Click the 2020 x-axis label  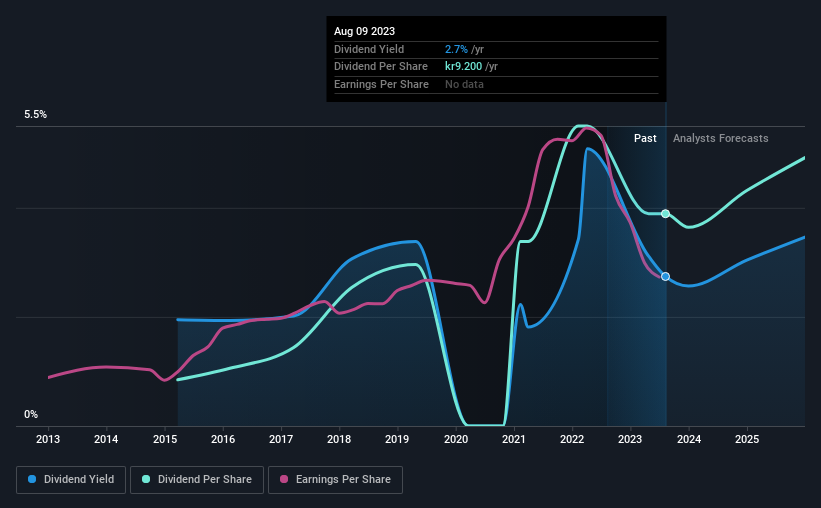(x=456, y=439)
